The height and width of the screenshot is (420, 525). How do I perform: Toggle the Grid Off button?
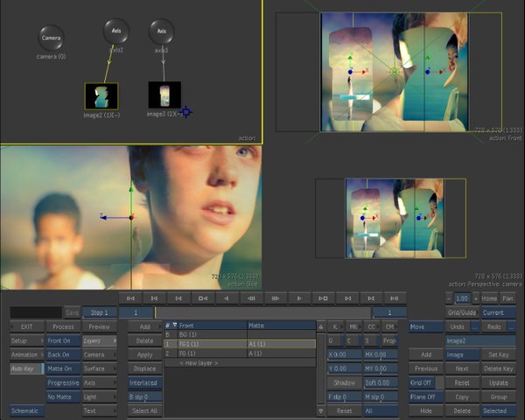[422, 382]
